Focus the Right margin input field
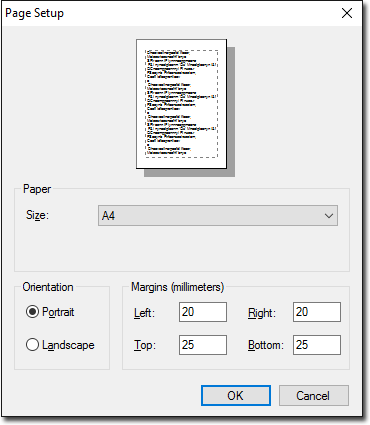 click(317, 312)
